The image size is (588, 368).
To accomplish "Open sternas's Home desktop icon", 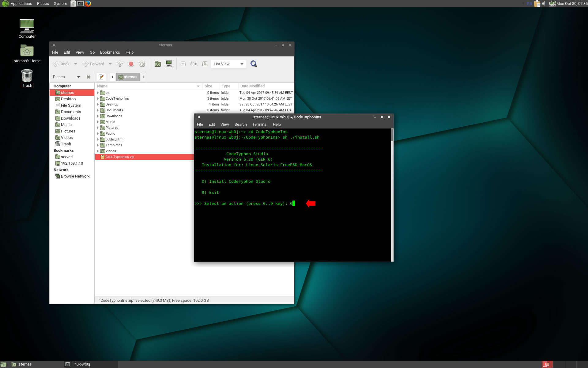I will click(x=27, y=54).
